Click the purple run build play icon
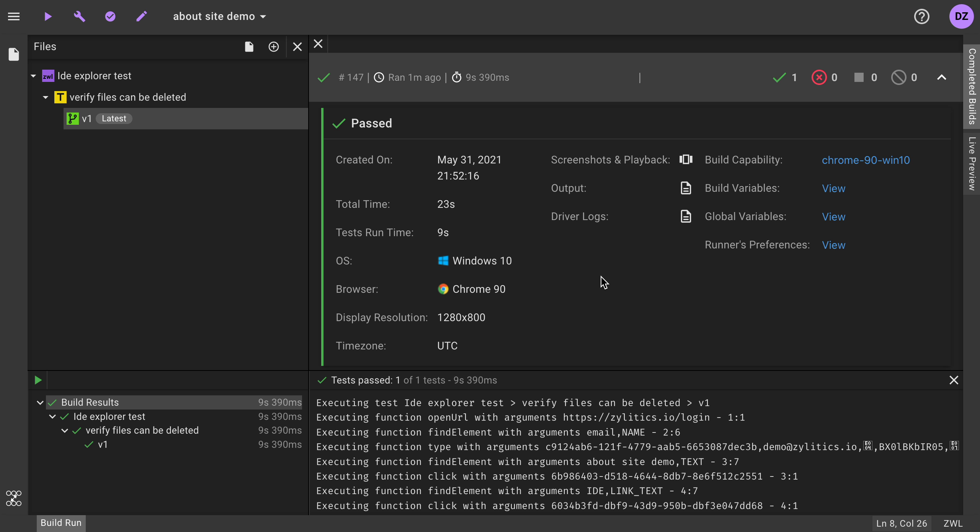The image size is (980, 532). pos(48,16)
